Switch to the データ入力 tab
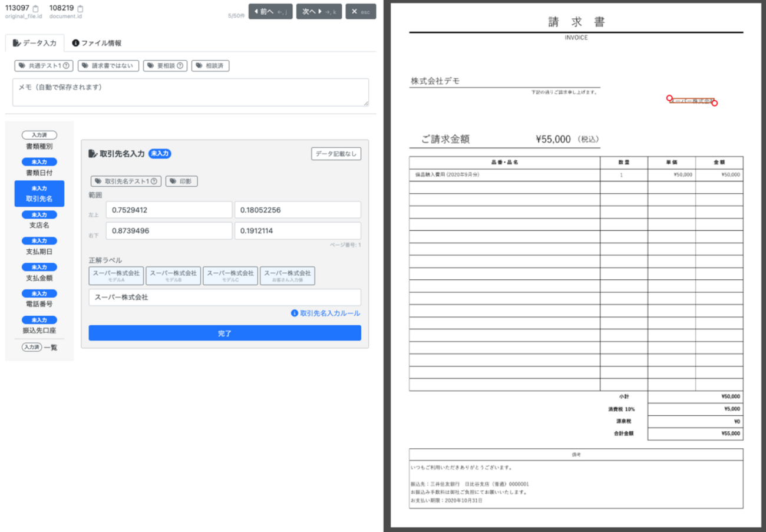Viewport: 766px width, 532px height. pyautogui.click(x=35, y=43)
